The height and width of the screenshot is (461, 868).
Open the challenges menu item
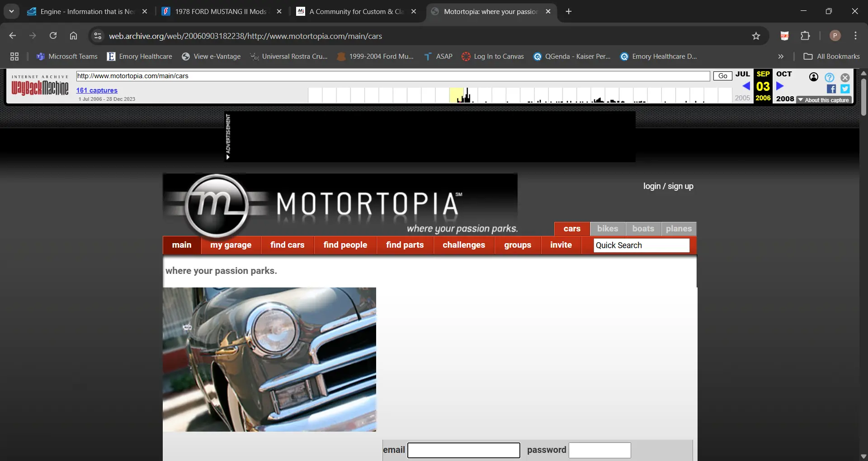tap(464, 245)
